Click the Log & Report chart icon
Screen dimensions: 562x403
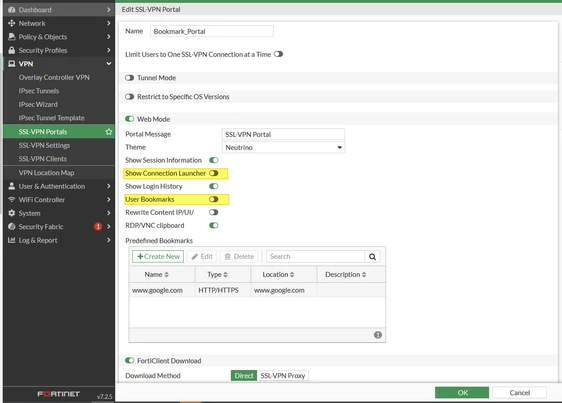pyautogui.click(x=11, y=240)
